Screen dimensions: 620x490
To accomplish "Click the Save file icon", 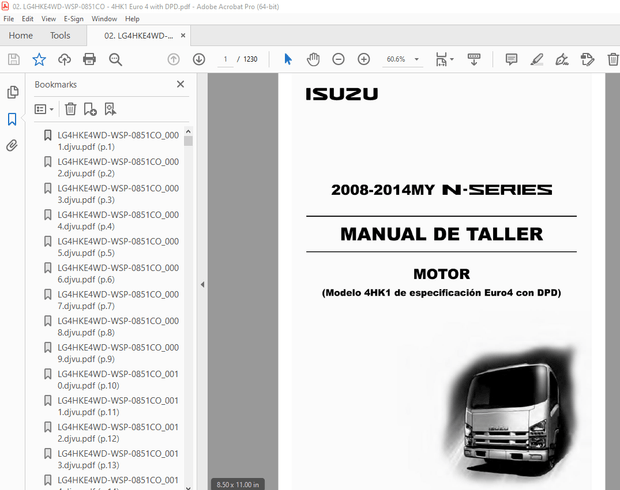I will [x=14, y=59].
